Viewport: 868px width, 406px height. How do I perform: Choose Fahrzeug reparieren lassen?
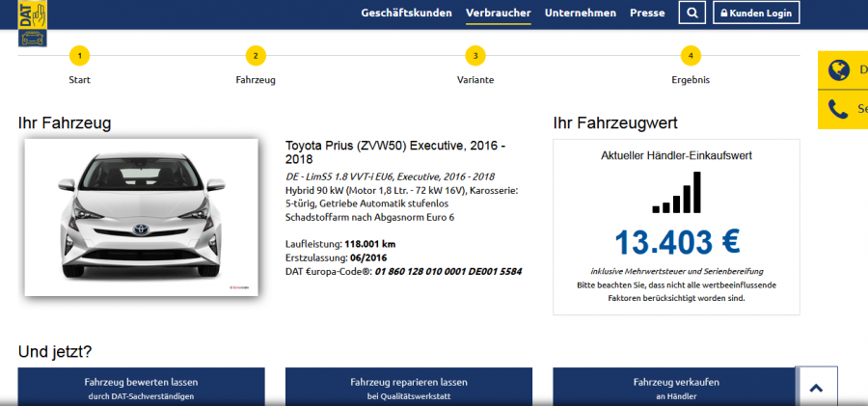tap(408, 387)
